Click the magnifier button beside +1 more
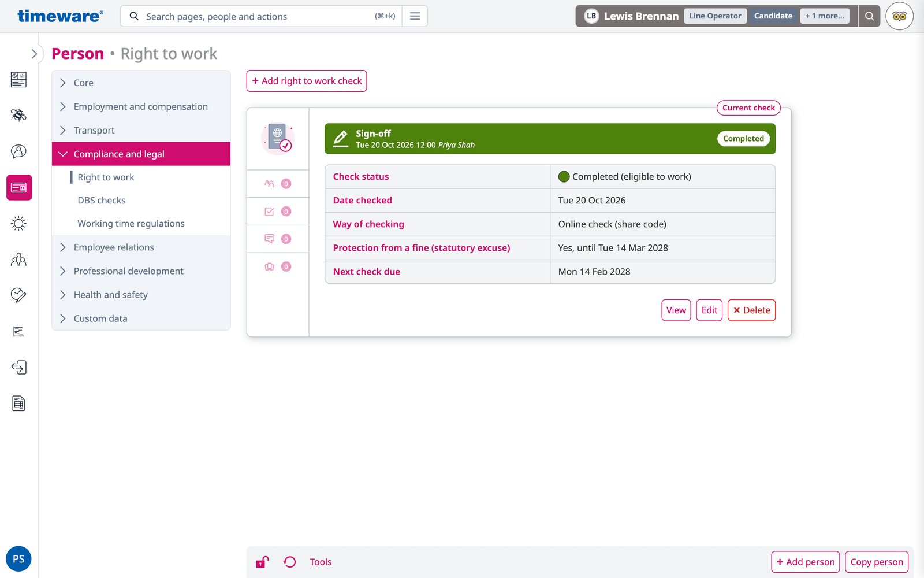The width and height of the screenshot is (924, 578). (x=869, y=16)
